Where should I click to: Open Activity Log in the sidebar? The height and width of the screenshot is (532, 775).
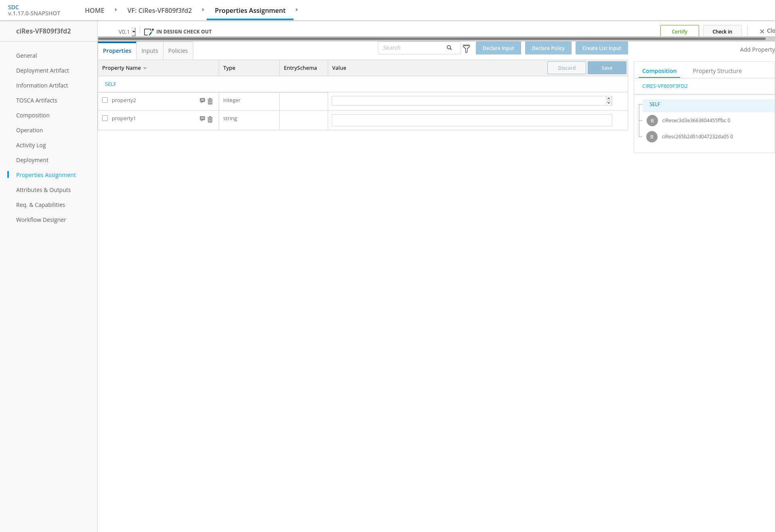point(31,145)
